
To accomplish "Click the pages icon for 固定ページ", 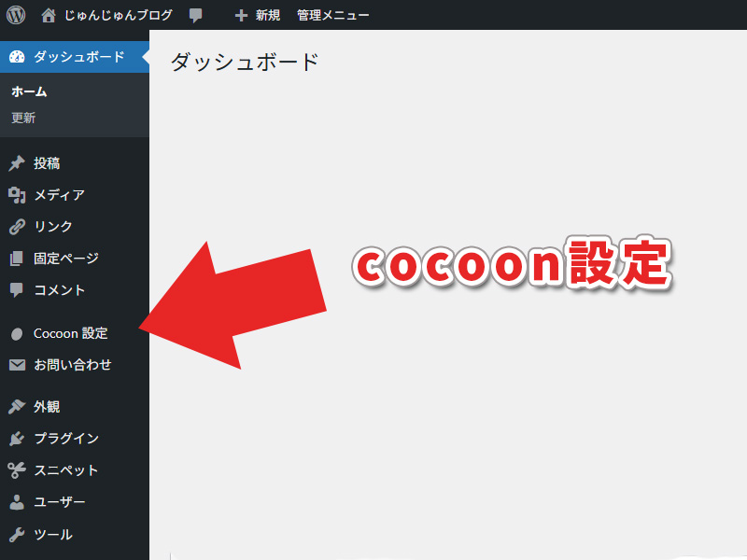I will point(16,259).
